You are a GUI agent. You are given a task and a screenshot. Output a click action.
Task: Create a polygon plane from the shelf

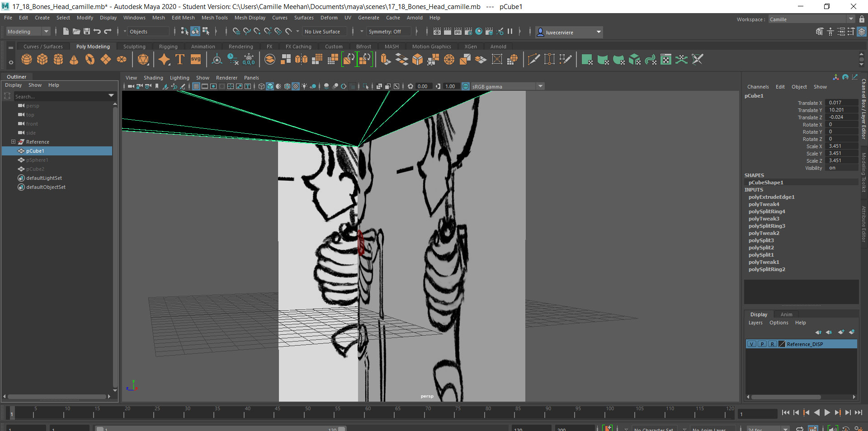click(106, 59)
